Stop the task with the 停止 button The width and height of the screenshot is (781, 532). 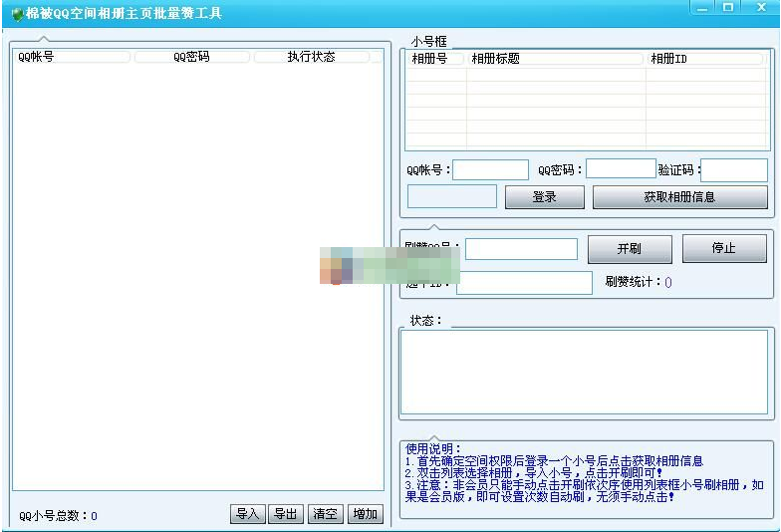723,249
